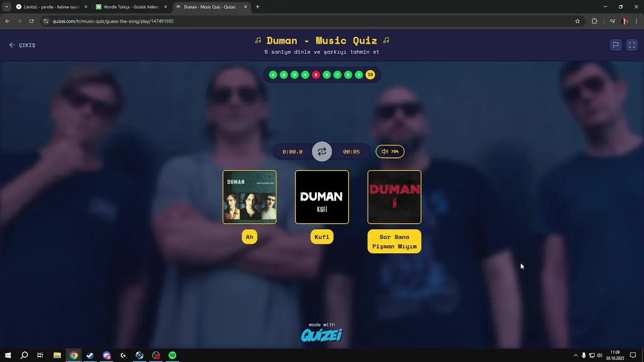Image resolution: width=644 pixels, height=362 pixels.
Task: Report the quiz with the flag icon
Action: click(x=615, y=45)
